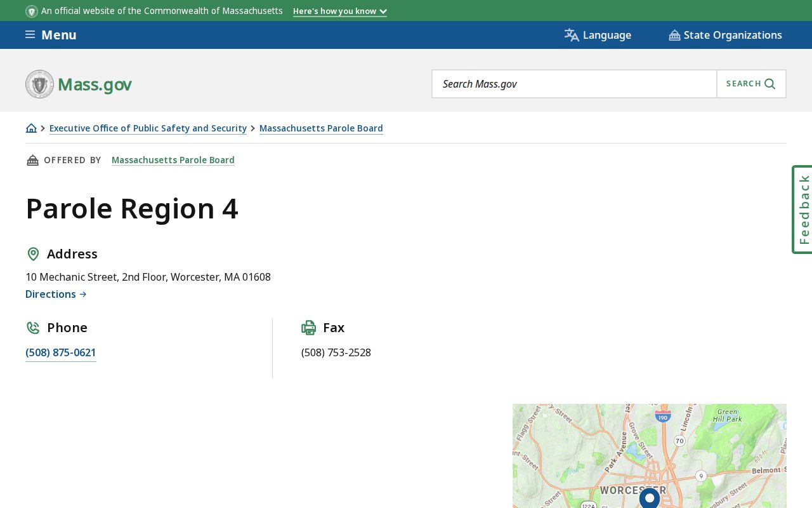
Task: Open Executive Office of Public Safety breadcrumb
Action: pos(148,128)
